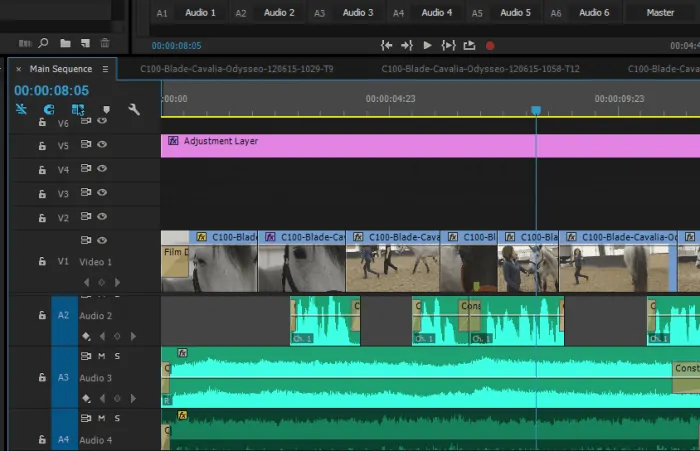The image size is (700, 451).
Task: Toggle snap magnet in timeline
Action: [x=49, y=109]
